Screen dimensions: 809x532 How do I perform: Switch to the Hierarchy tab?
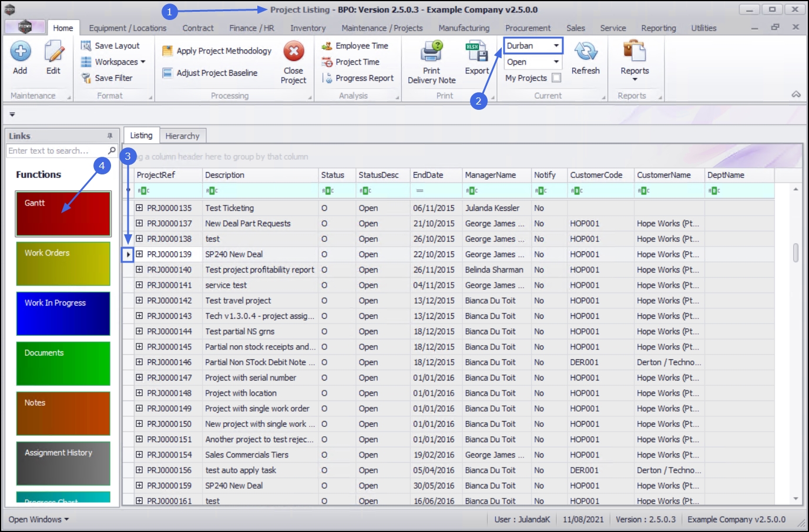click(x=182, y=136)
